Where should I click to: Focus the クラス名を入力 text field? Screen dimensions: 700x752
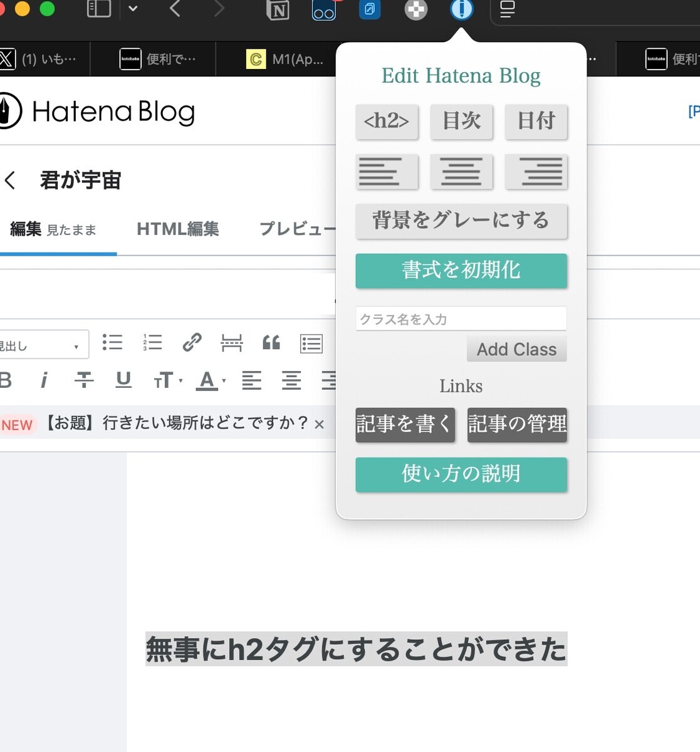pos(461,319)
